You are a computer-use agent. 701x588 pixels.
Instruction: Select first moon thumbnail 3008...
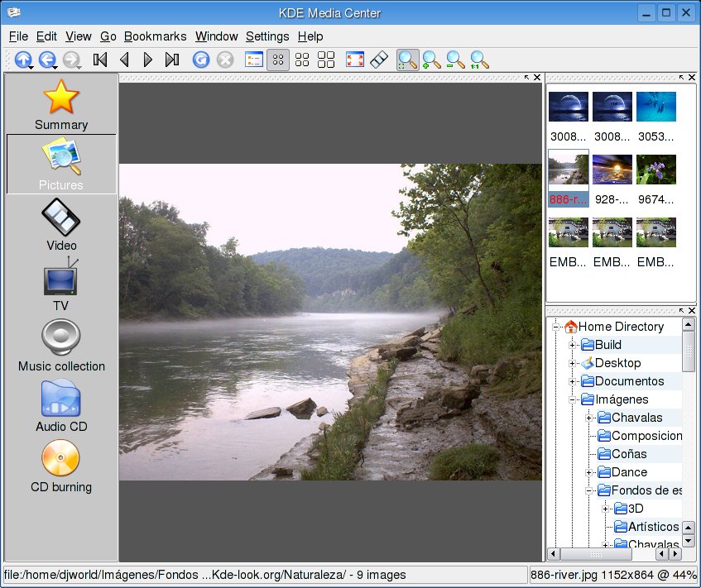(569, 117)
